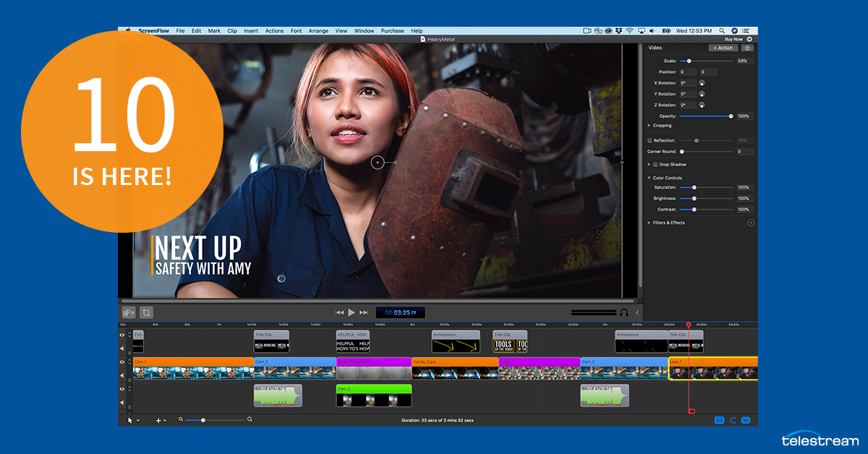Click the Scale slider handle
Screen dimensions: 868x454
click(x=689, y=61)
